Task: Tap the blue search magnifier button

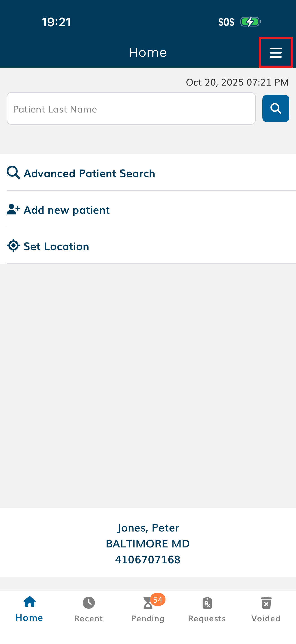Action: click(x=276, y=108)
